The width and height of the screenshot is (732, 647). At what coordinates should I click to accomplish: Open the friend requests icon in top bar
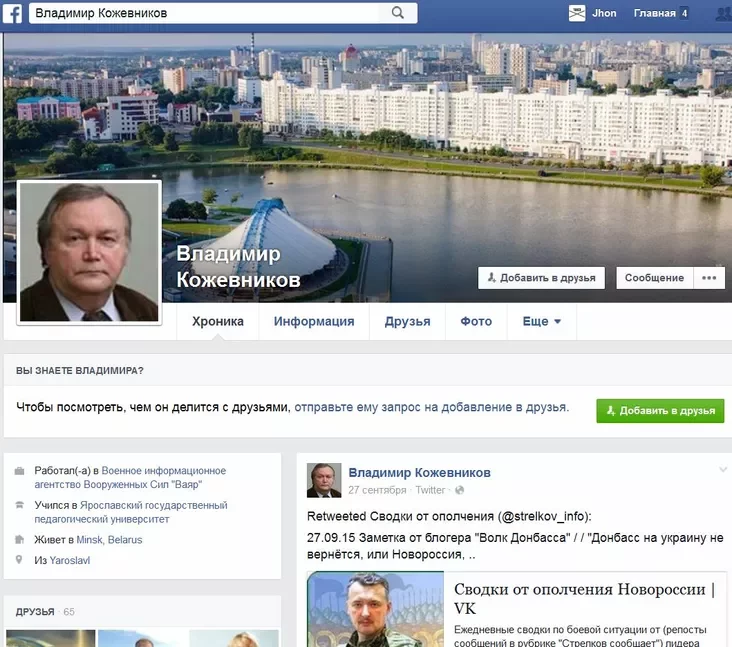tap(724, 14)
